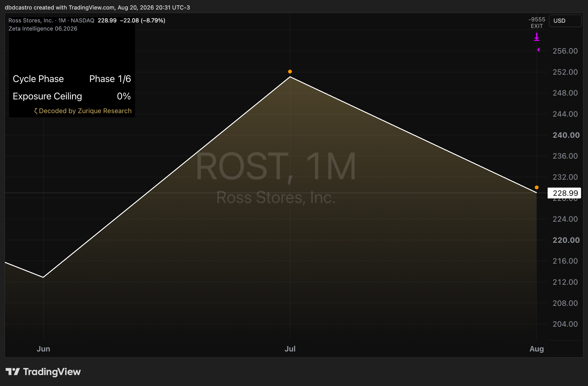The width and height of the screenshot is (588, 386).
Task: Open the 'Decoded by Zurique Research' link
Action: click(83, 111)
